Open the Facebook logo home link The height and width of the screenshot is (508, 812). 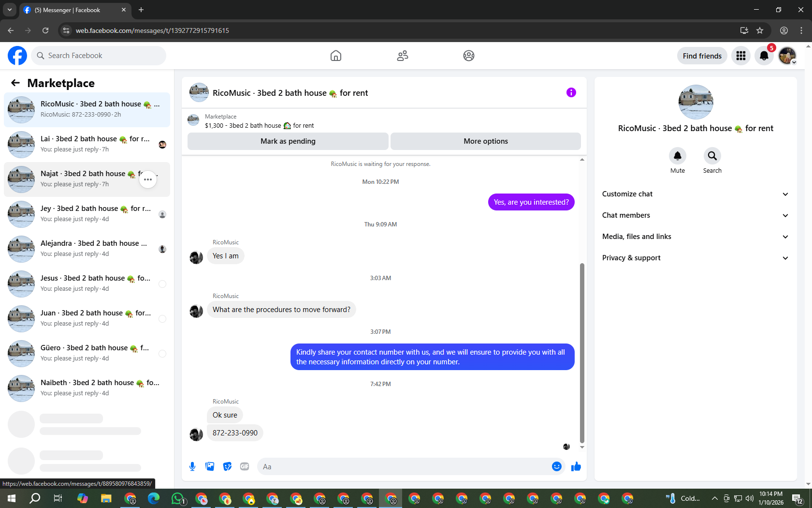pos(17,56)
